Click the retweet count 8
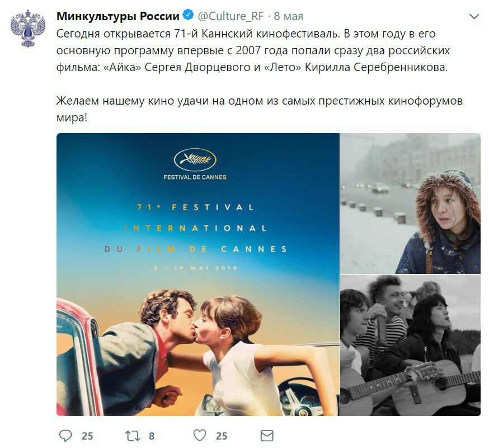The width and height of the screenshot is (489, 448). click(x=152, y=436)
